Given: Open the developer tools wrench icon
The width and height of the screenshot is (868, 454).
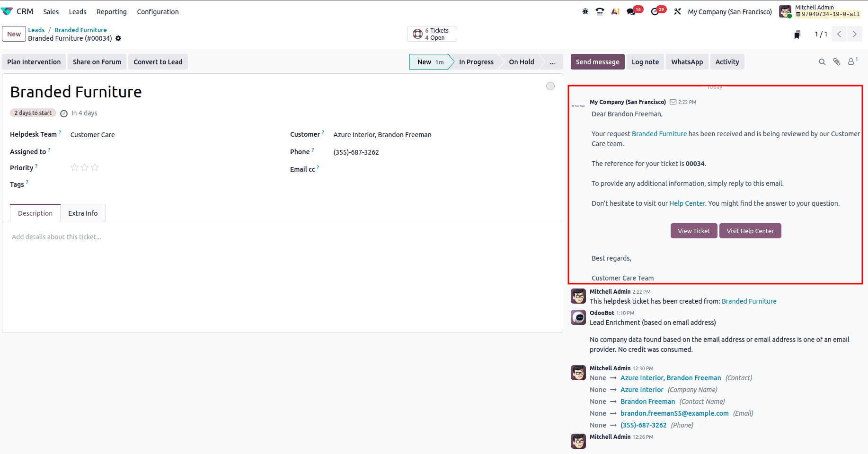Looking at the screenshot, I should 678,10.
